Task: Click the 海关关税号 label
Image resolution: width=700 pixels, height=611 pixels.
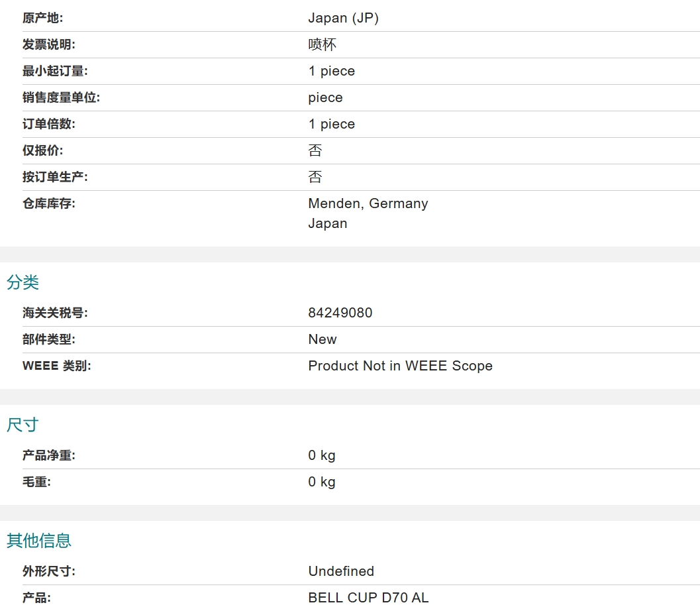Action: (x=55, y=313)
